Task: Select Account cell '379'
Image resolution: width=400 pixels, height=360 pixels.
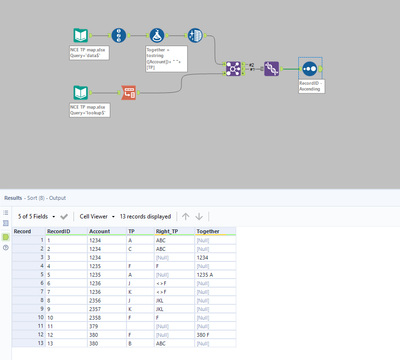Action: click(107, 326)
